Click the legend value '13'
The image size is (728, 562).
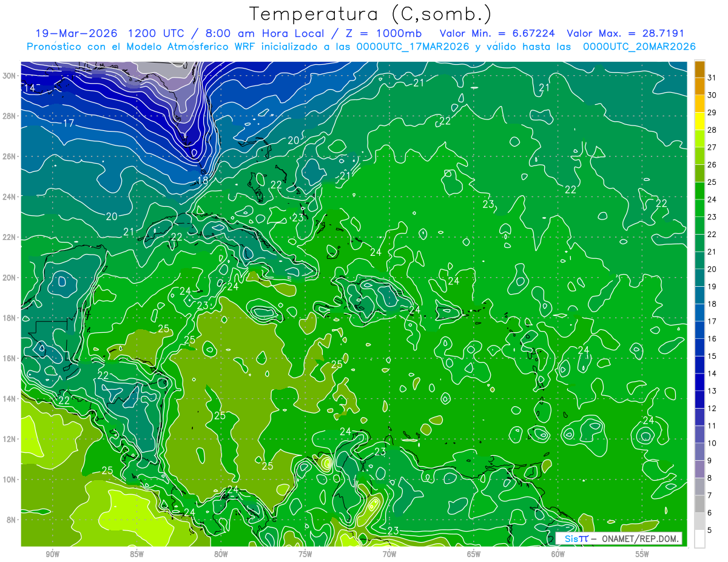712,392
